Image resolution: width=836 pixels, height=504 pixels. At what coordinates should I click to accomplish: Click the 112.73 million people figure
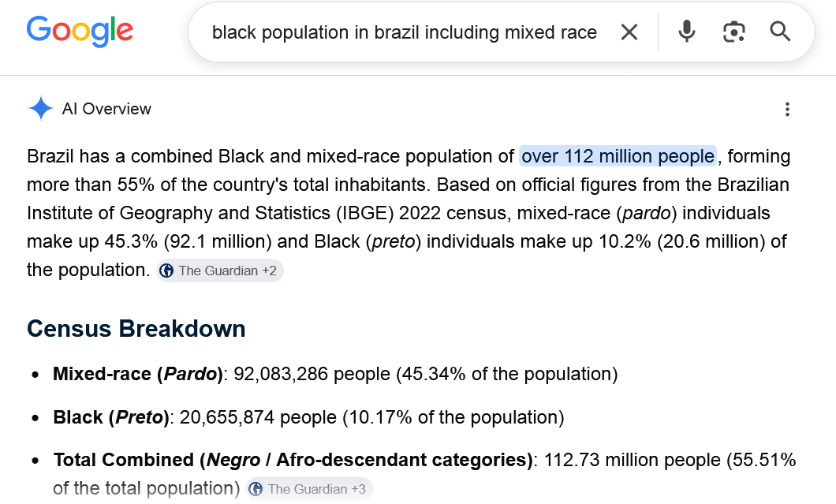pos(633,460)
